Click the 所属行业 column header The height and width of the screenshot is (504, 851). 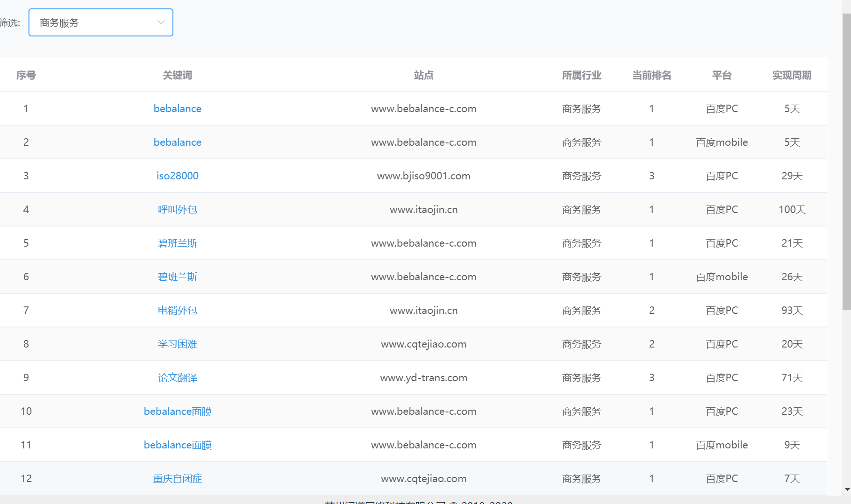click(582, 75)
